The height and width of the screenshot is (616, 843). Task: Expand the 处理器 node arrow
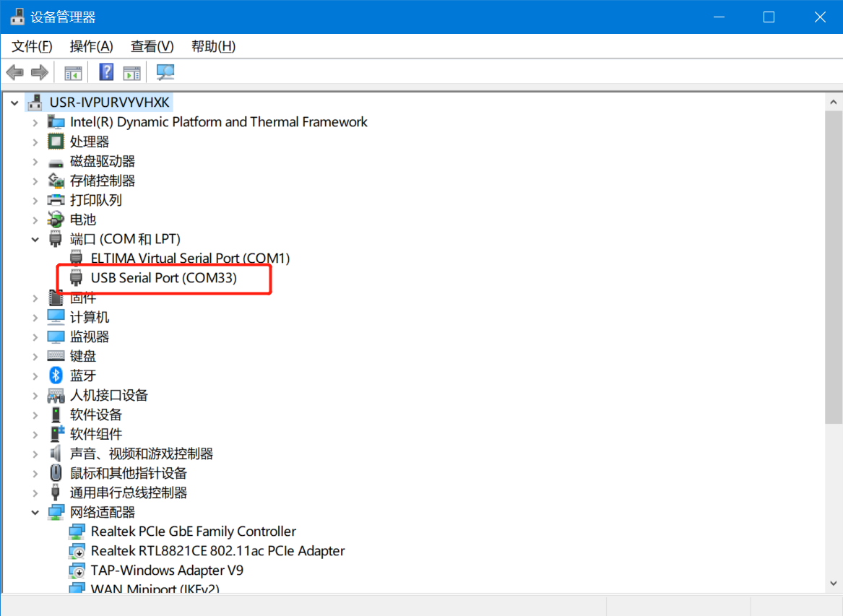click(x=35, y=142)
